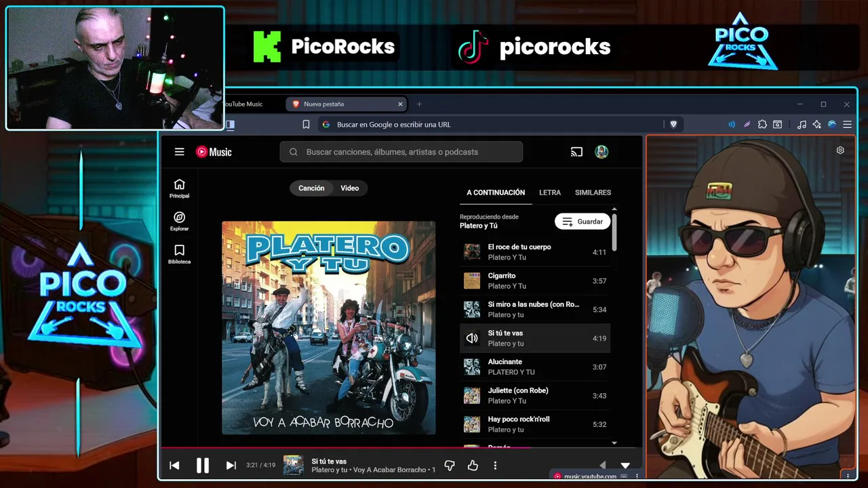Toggle the browser sidebar panel
The image size is (868, 488).
point(230,124)
